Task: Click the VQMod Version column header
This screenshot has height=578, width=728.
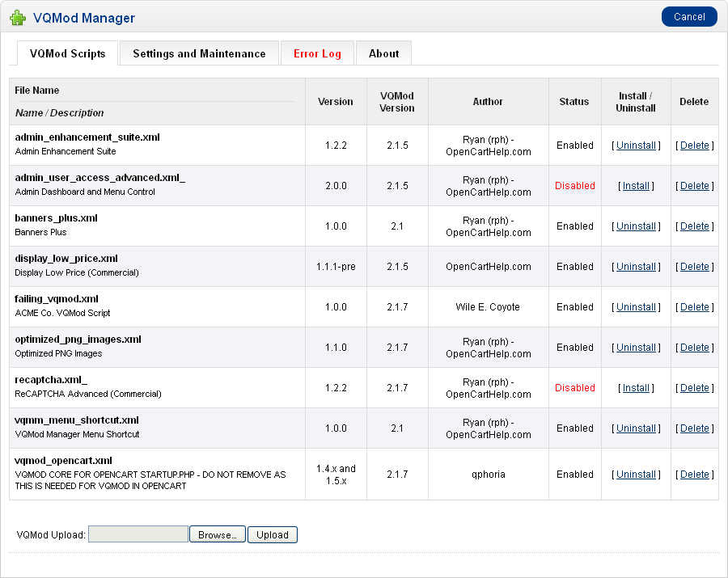Action: coord(397,102)
